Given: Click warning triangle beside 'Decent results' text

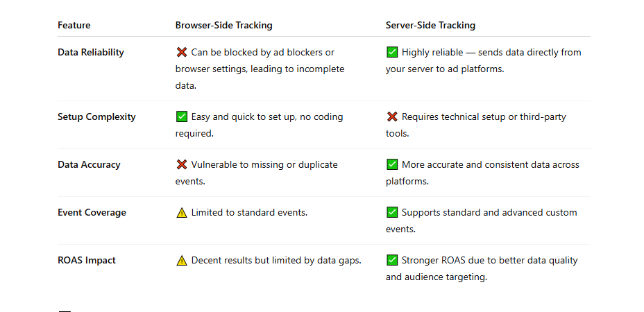Looking at the screenshot, I should tap(182, 261).
